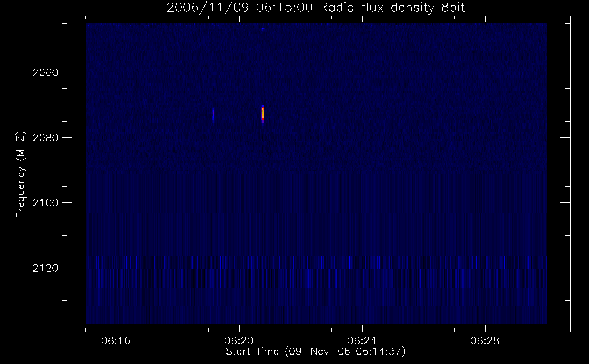This screenshot has height=364, width=589.
Task: Click the 2060 frequency tick label
Action: click(x=45, y=72)
